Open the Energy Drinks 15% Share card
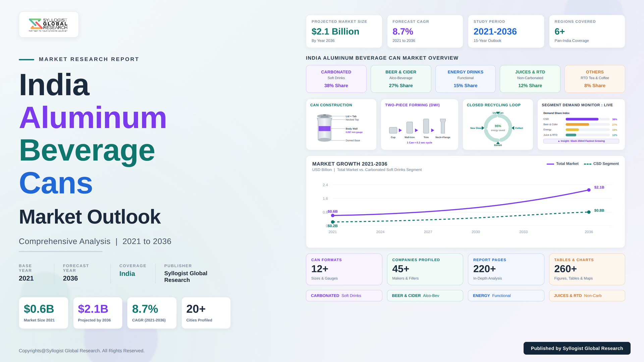The width and height of the screenshot is (644, 362). tap(466, 79)
